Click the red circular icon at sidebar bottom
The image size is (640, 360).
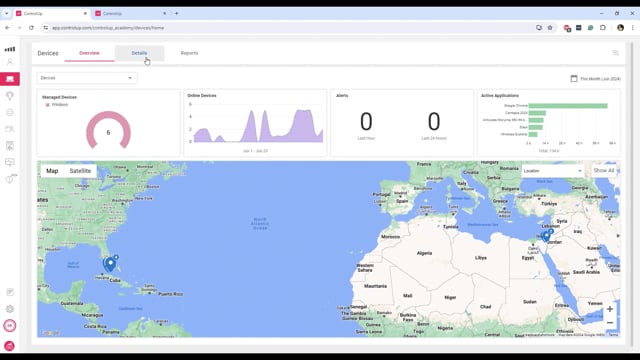[x=9, y=346]
